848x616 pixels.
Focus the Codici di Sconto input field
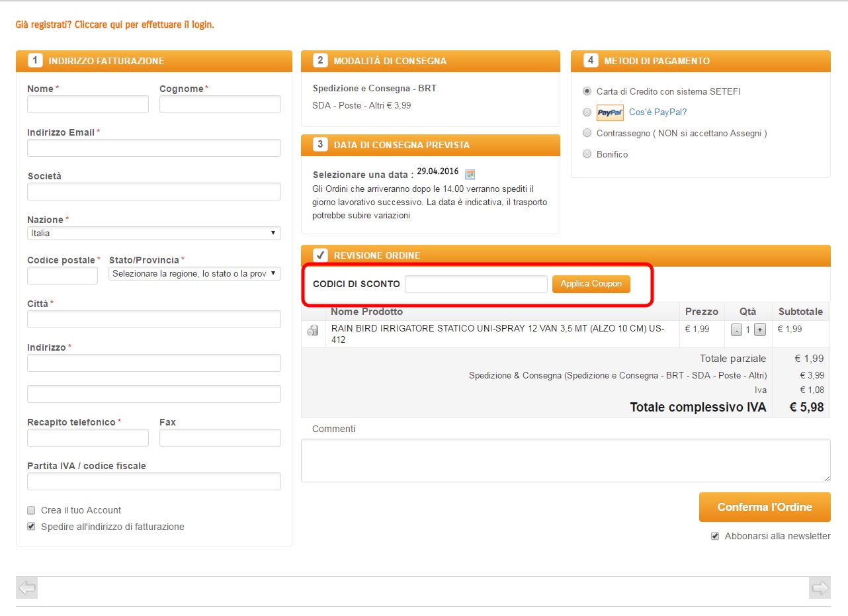point(476,285)
